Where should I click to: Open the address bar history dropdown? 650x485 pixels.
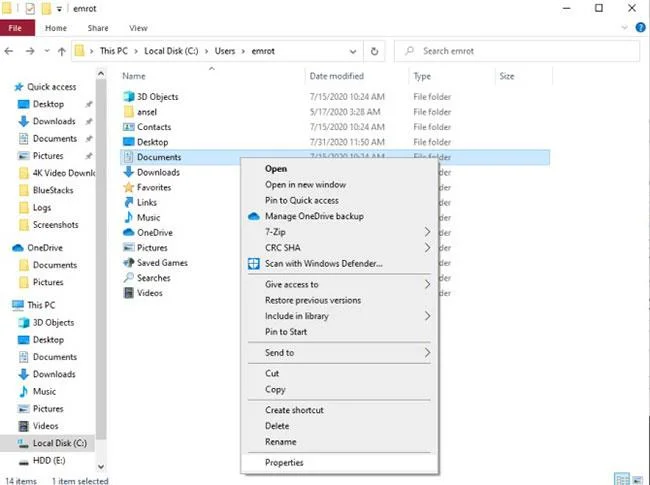tap(353, 51)
